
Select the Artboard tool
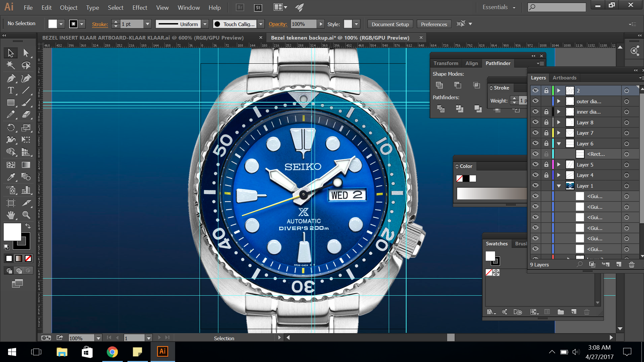click(11, 203)
